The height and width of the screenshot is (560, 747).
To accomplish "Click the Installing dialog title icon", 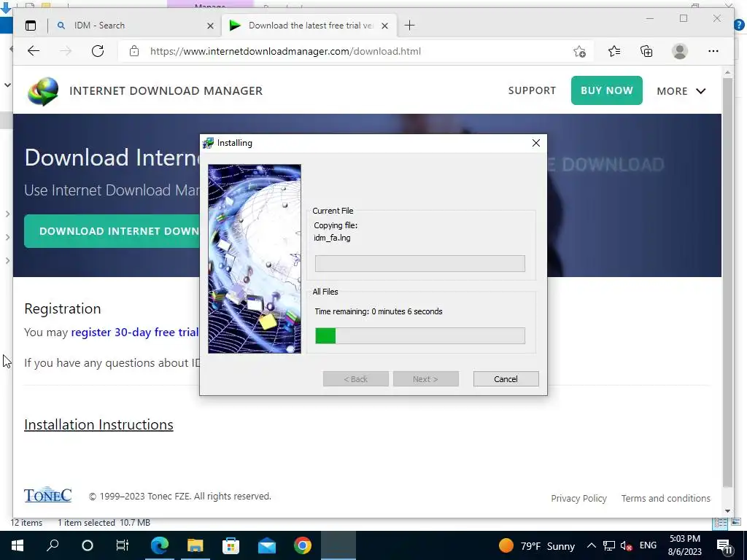I will [208, 143].
